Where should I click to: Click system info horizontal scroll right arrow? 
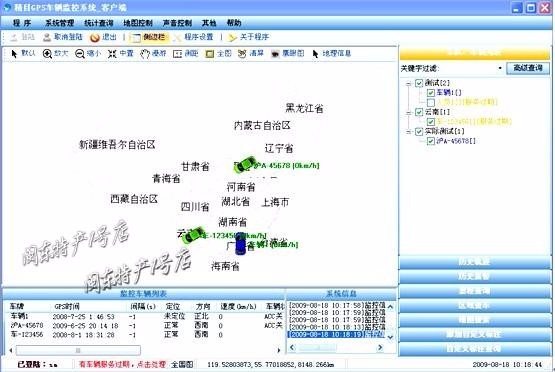click(380, 348)
